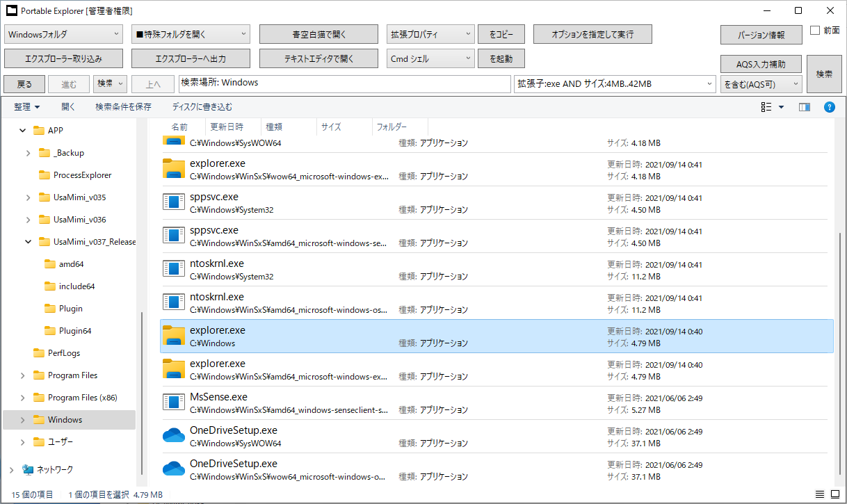847x504 pixels.
Task: Click the PerfLogs folder icon
Action: click(39, 353)
